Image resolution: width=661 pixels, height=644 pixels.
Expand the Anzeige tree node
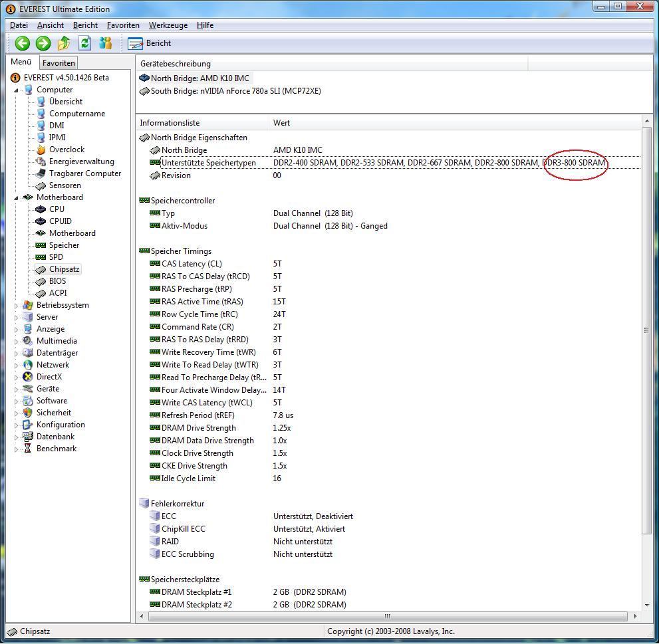click(x=16, y=330)
